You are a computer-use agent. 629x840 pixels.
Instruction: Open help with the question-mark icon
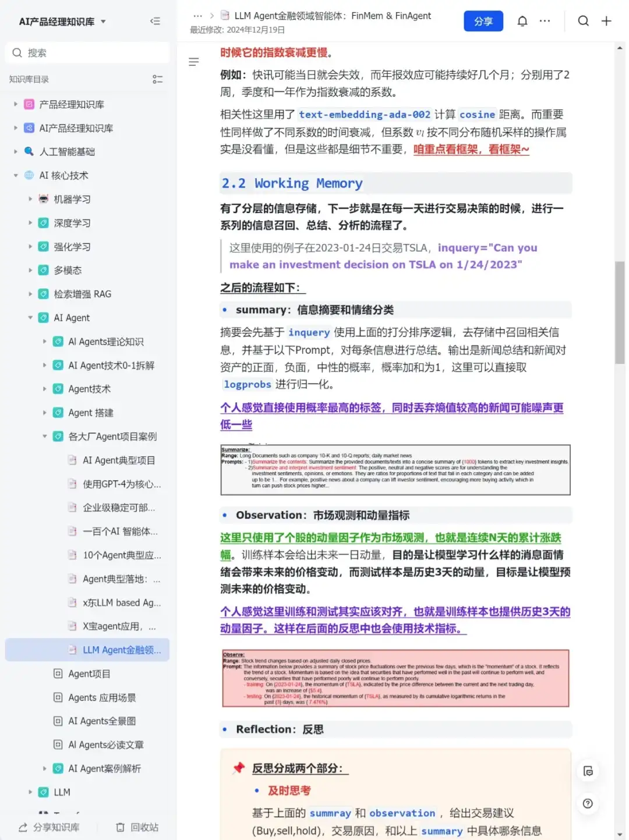coord(588,803)
